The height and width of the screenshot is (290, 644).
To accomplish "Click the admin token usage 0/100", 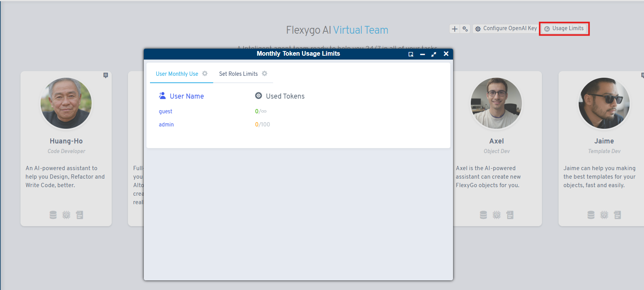I will pyautogui.click(x=262, y=125).
